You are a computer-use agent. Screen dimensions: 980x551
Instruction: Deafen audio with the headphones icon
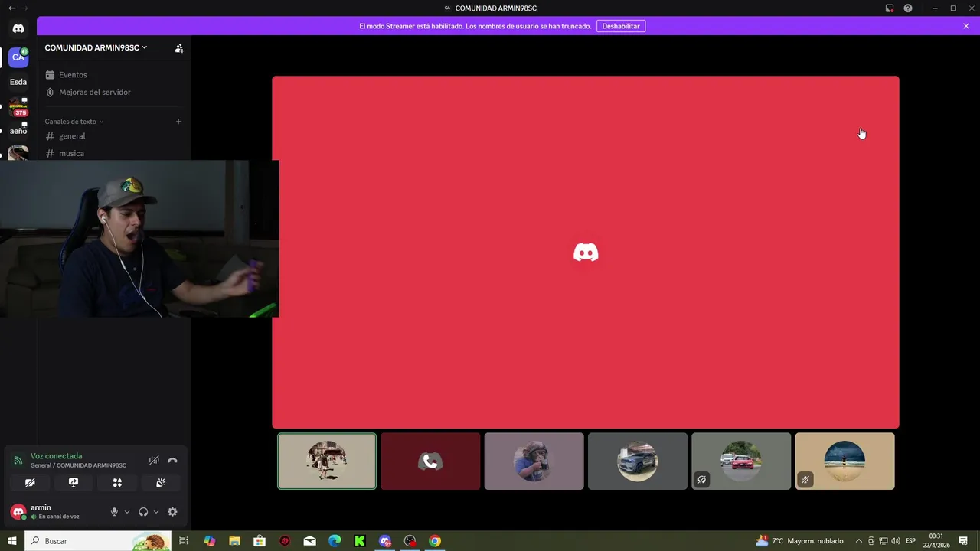tap(143, 512)
